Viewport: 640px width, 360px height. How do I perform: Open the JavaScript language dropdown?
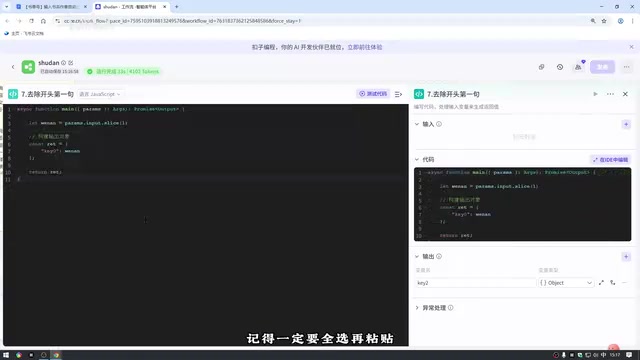click(x=100, y=94)
